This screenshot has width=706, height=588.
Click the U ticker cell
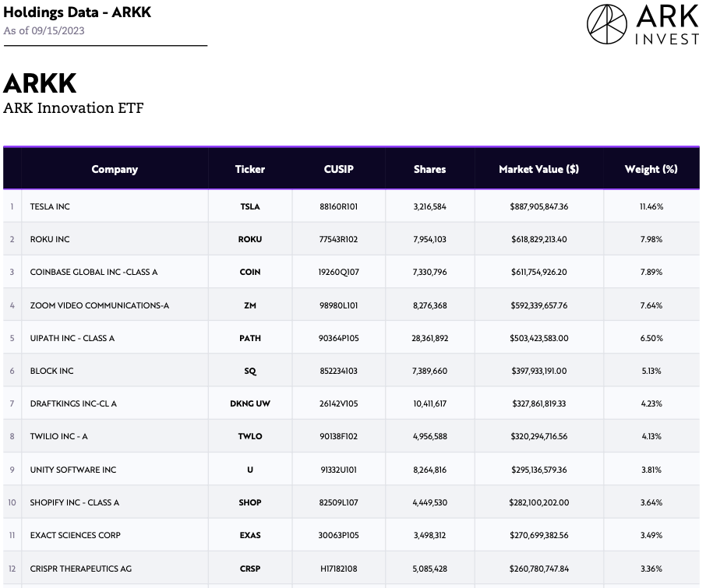250,470
